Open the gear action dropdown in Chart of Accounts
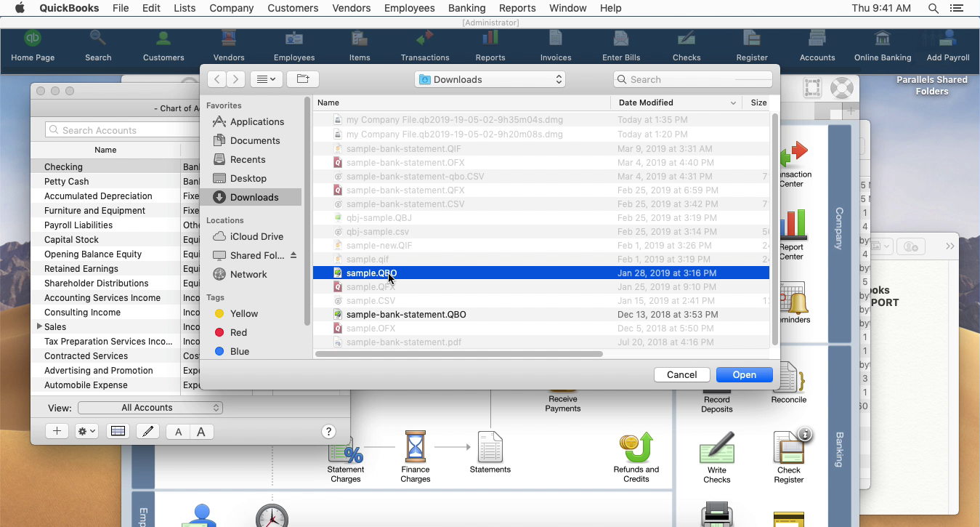 point(87,431)
